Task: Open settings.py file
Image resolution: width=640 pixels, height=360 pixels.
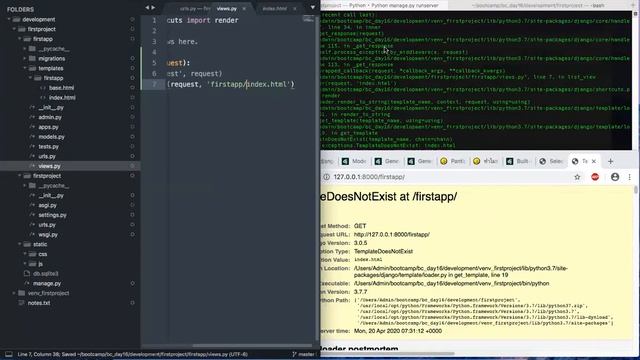Action: point(52,215)
